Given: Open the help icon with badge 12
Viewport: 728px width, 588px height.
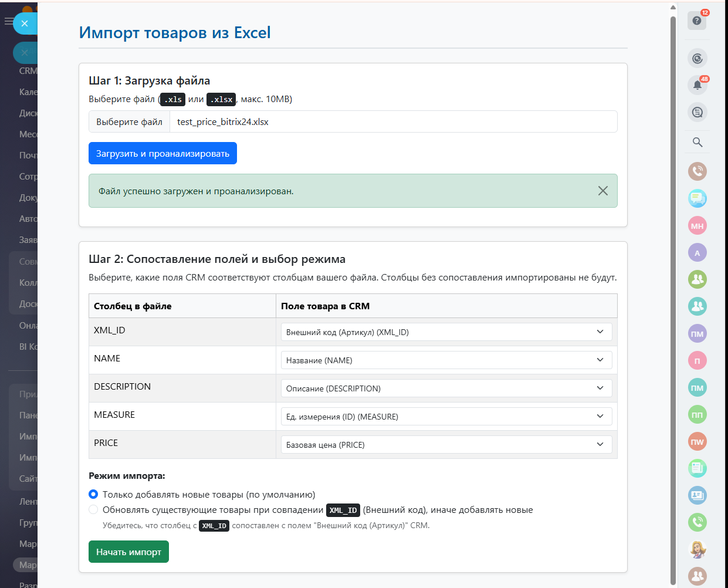Looking at the screenshot, I should 696,21.
